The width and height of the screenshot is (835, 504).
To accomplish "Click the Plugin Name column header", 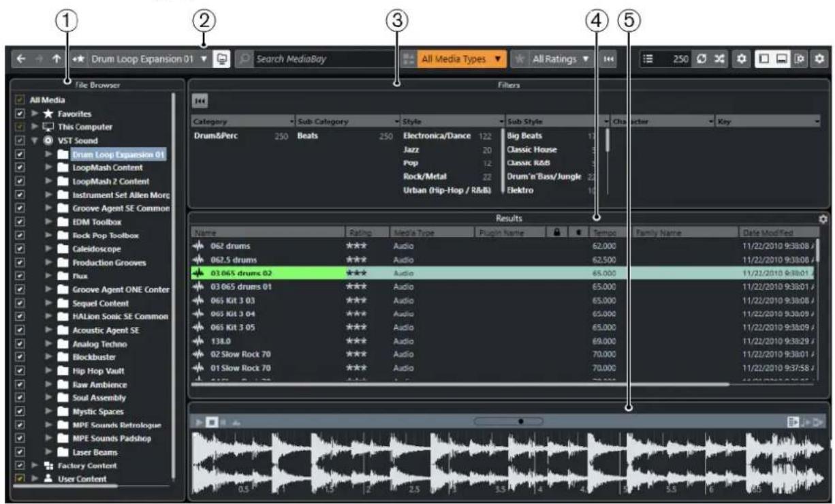I will (509, 232).
